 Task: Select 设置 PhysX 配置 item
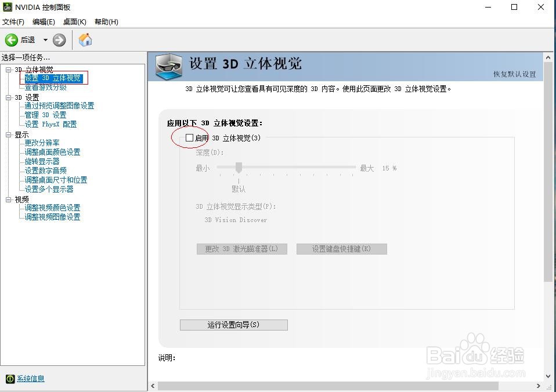[50, 124]
